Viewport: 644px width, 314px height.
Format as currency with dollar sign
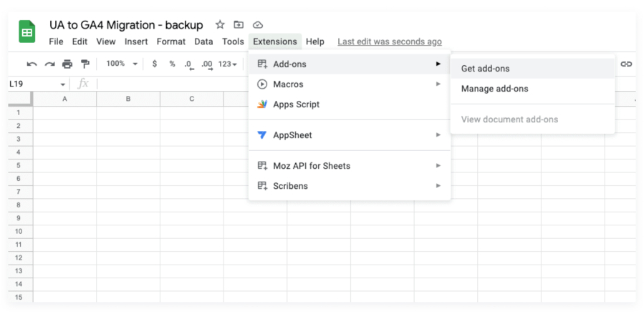[x=155, y=64]
